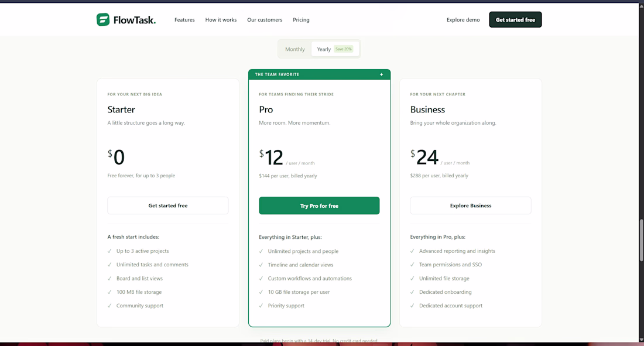Image resolution: width=644 pixels, height=346 pixels.
Task: Click "Board and list views"
Action: coord(140,278)
